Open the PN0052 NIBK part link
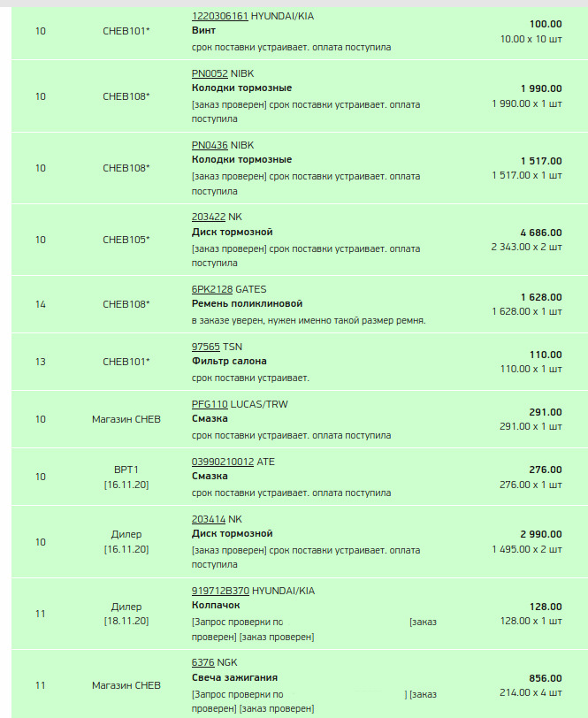Screen dimensions: 588x718 (x=210, y=73)
